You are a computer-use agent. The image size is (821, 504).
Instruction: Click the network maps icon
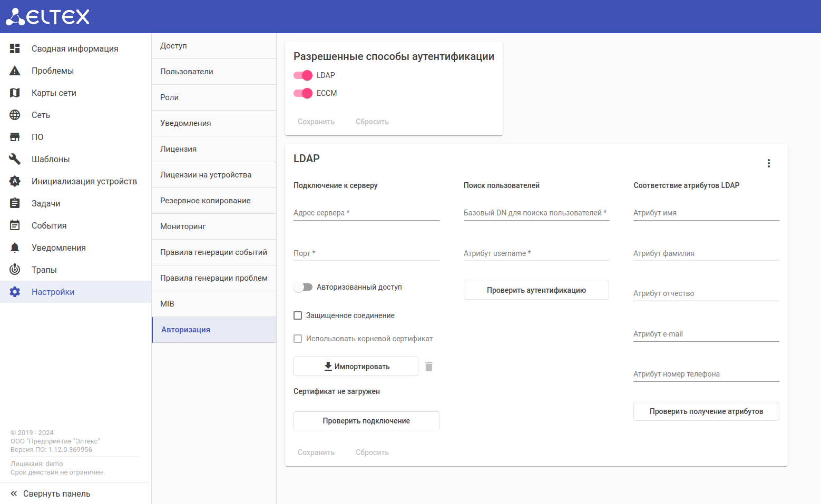tap(15, 93)
